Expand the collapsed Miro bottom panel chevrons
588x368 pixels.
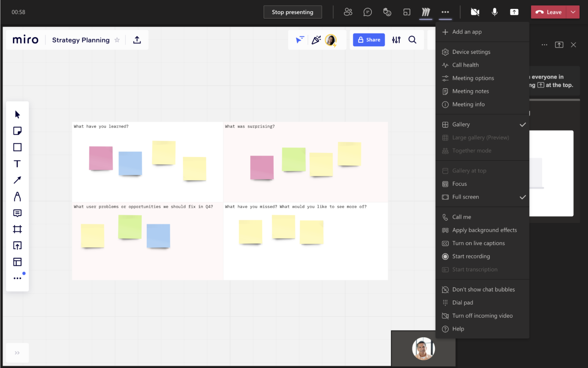17,353
